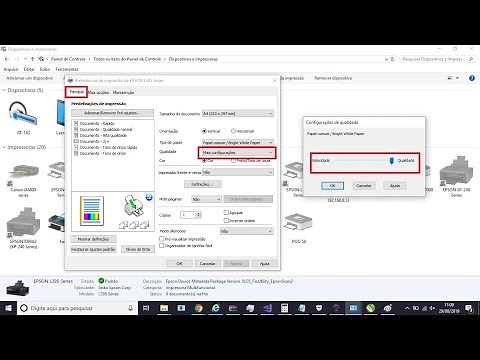The width and height of the screenshot is (480, 360).
Task: Click the Mostrar definições button
Action: (x=93, y=239)
